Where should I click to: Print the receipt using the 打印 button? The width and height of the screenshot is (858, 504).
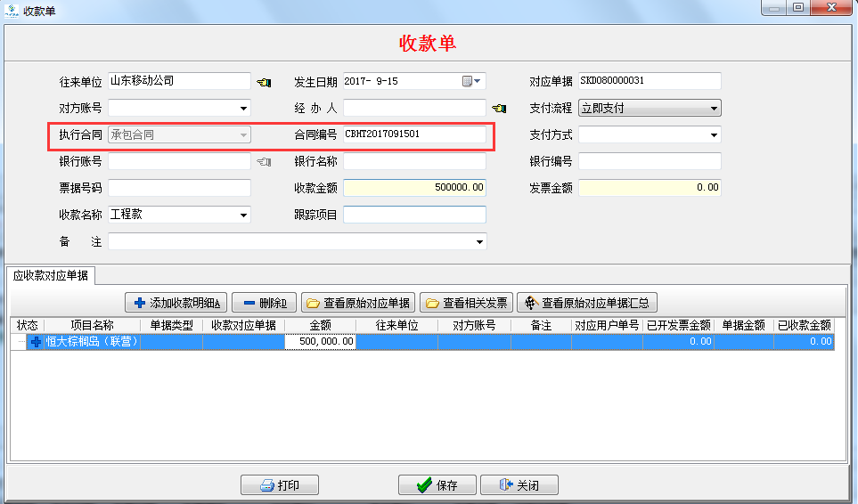(x=279, y=485)
